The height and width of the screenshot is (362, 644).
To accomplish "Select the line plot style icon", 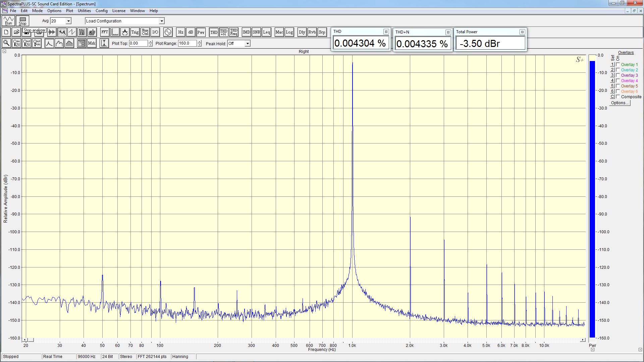I will click(49, 43).
